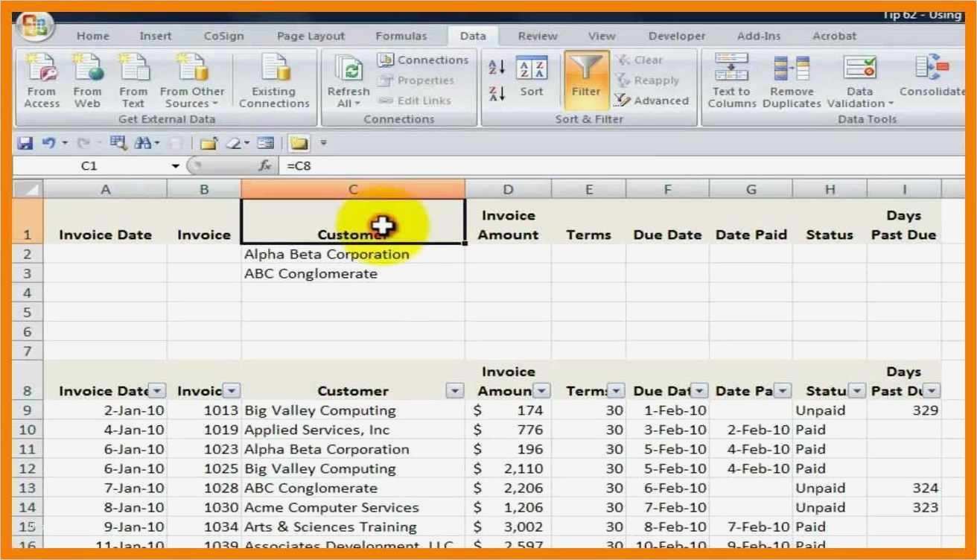Viewport: 977px width, 560px height.
Task: Open the Invoice Amount filter dropdown
Action: click(x=541, y=391)
